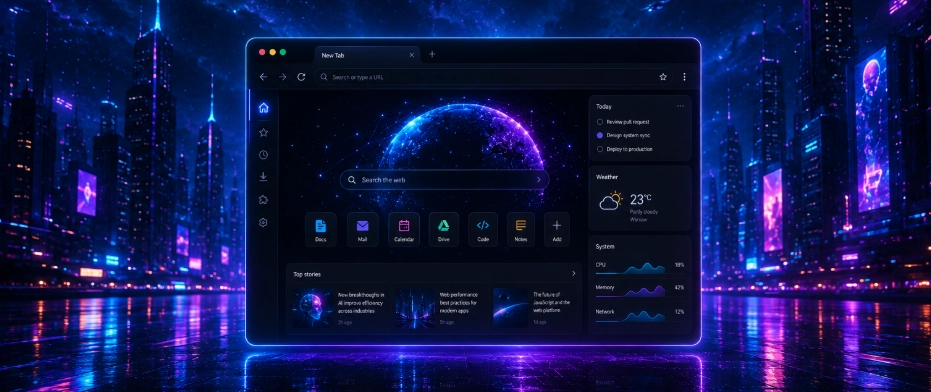
Task: Open the Mail shortcut
Action: 363,229
